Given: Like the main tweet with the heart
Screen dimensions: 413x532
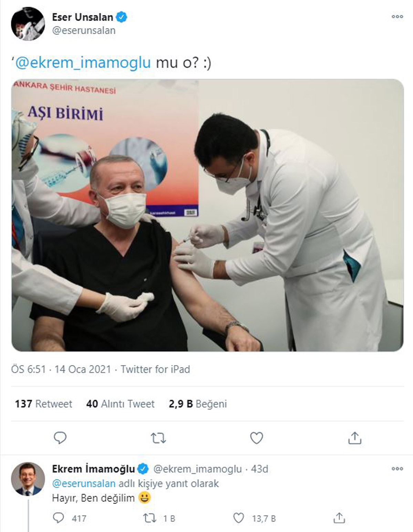Looking at the screenshot, I should pyautogui.click(x=256, y=438).
